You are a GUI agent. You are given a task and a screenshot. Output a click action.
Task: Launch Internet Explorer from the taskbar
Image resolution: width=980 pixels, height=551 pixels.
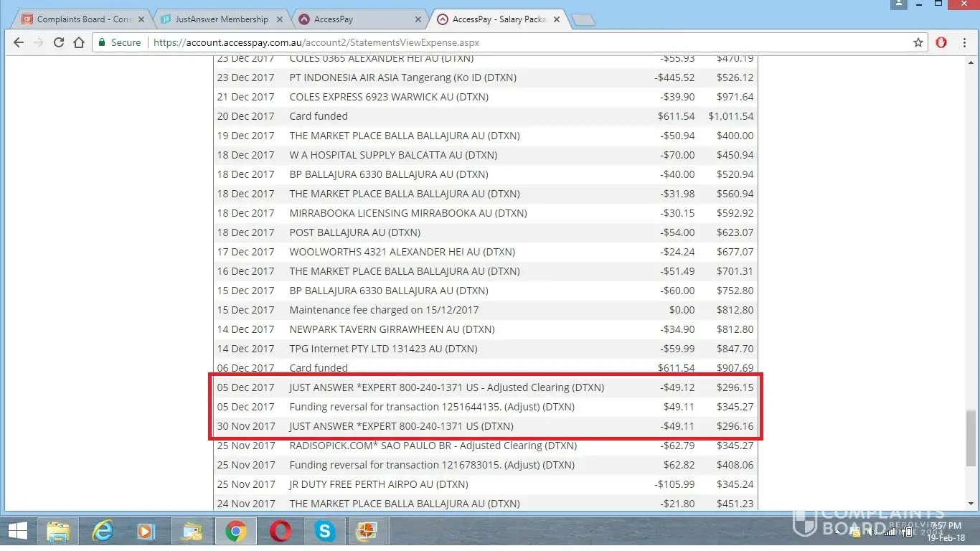103,532
